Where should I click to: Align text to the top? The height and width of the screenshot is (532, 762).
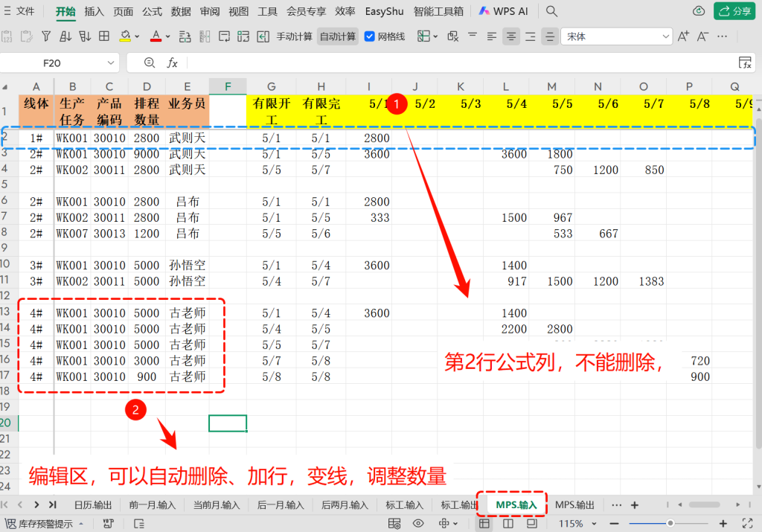click(x=473, y=36)
